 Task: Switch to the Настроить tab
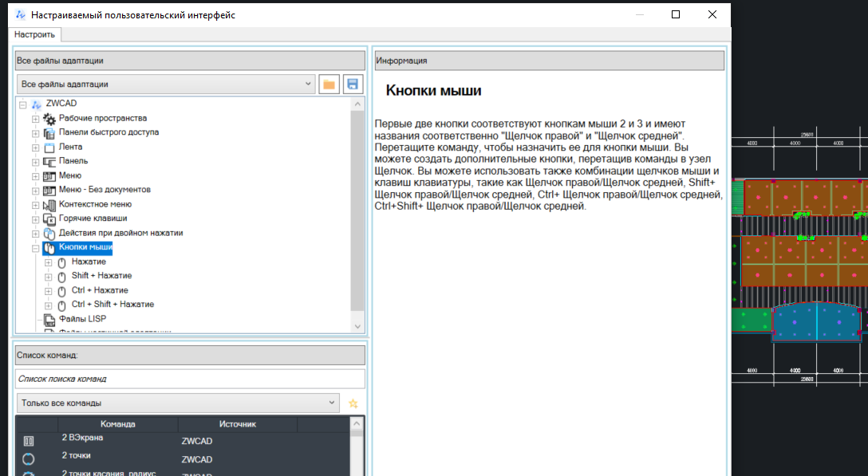(x=34, y=34)
